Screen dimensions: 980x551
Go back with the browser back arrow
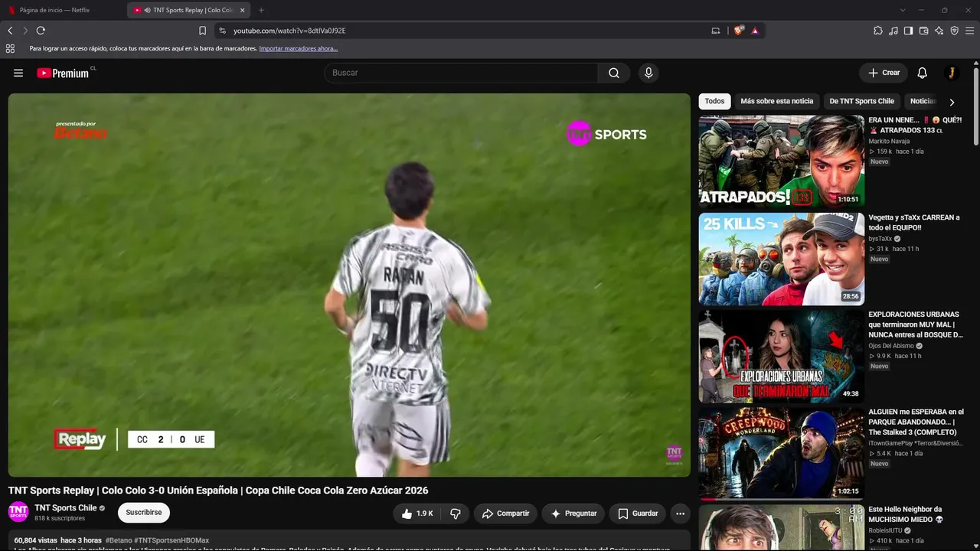tap(10, 31)
